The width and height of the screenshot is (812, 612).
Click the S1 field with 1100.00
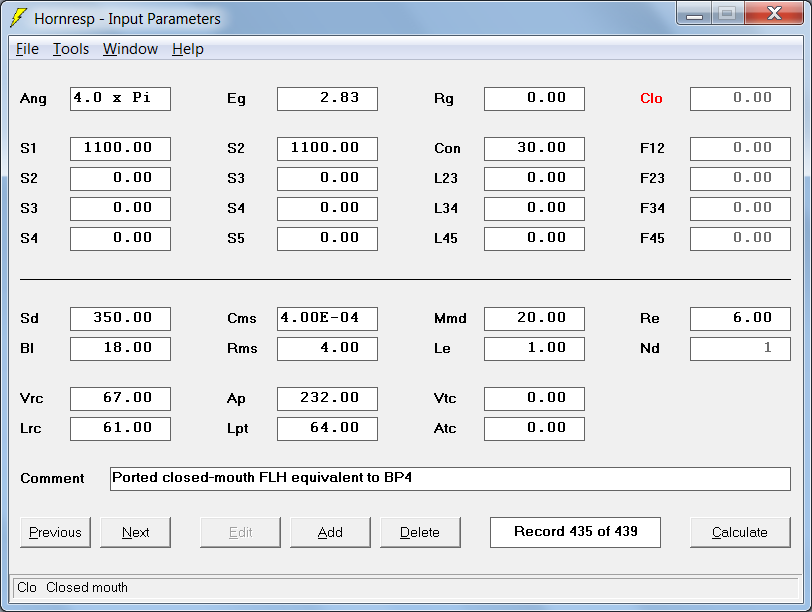click(x=120, y=149)
